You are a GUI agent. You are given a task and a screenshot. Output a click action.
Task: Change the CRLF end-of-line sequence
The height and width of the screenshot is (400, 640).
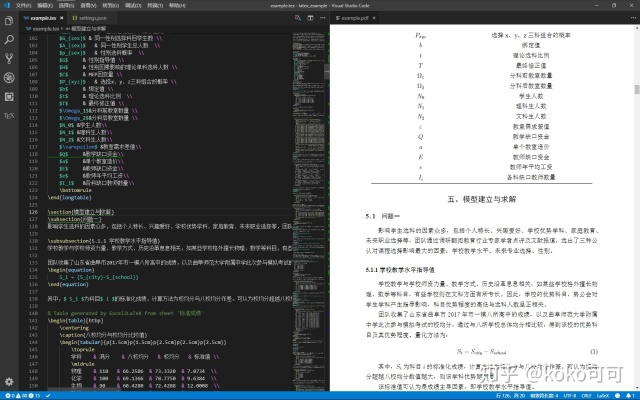coord(587,396)
